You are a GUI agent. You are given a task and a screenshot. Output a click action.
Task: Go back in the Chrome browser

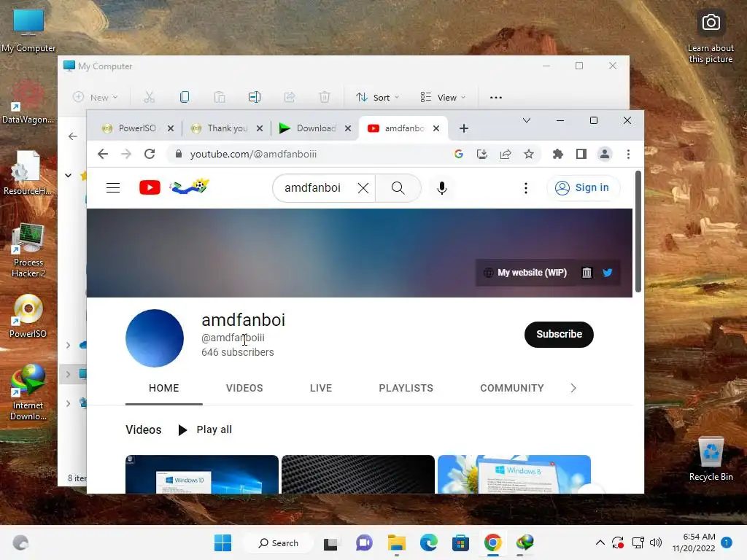pos(103,154)
